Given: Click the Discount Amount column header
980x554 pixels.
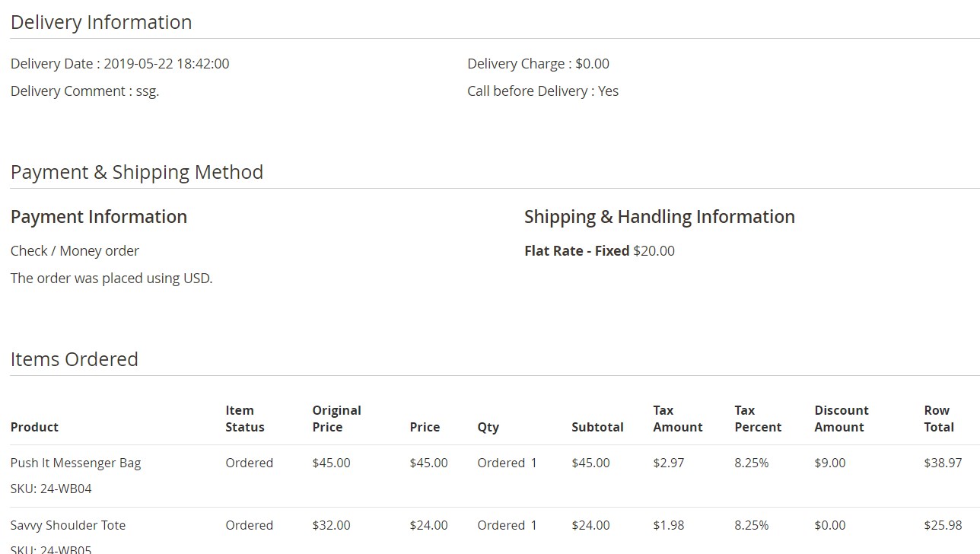Looking at the screenshot, I should point(841,419).
